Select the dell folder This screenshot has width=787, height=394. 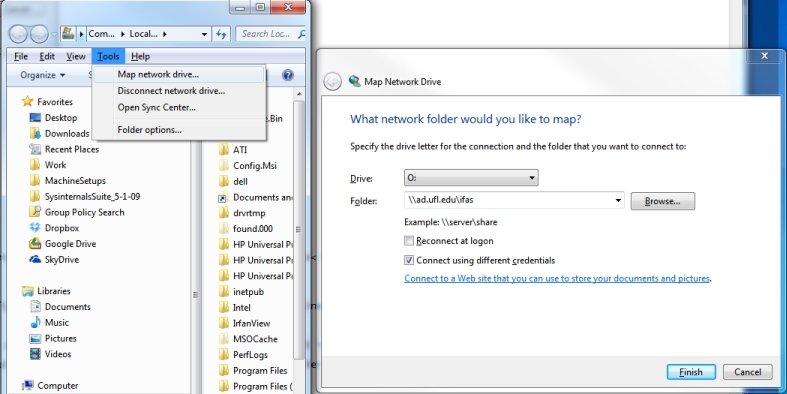[x=240, y=181]
